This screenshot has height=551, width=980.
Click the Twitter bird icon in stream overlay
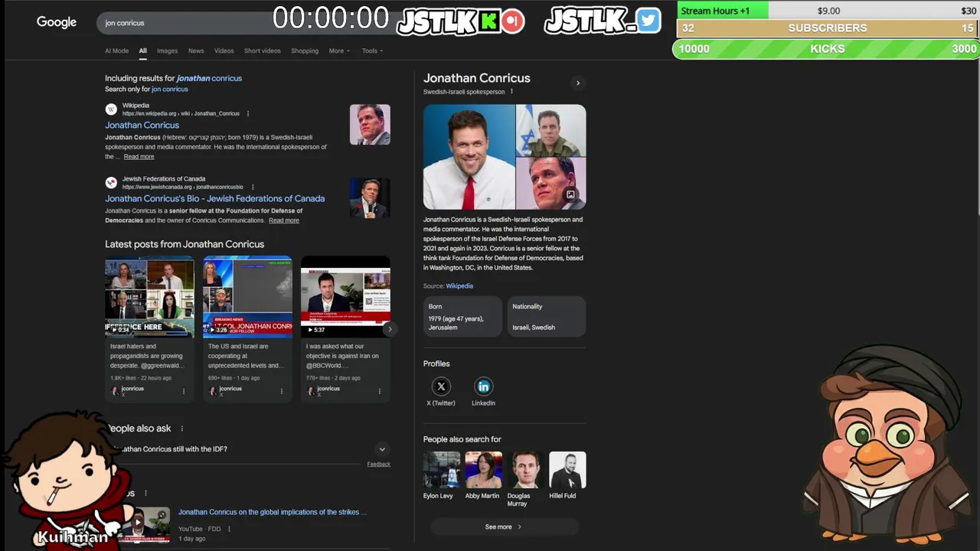point(648,21)
